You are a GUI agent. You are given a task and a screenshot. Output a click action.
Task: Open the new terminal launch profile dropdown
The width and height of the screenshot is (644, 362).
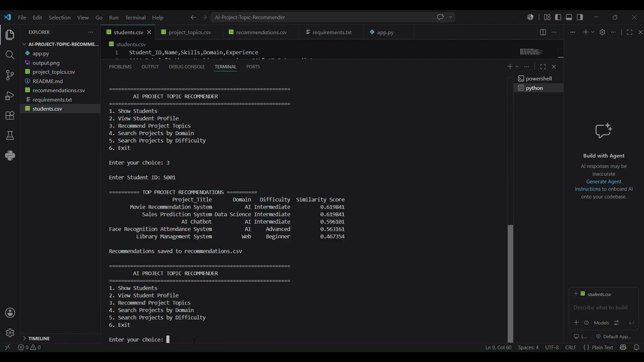517,66
